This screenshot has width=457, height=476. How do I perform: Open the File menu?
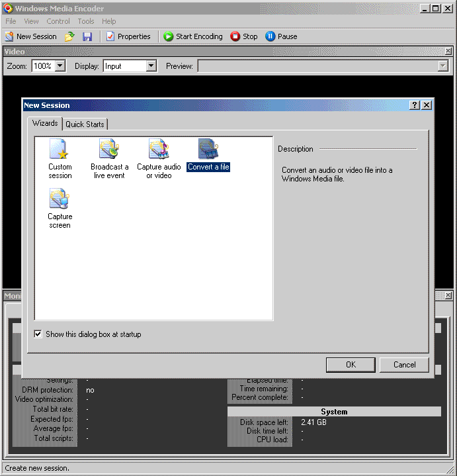click(11, 21)
